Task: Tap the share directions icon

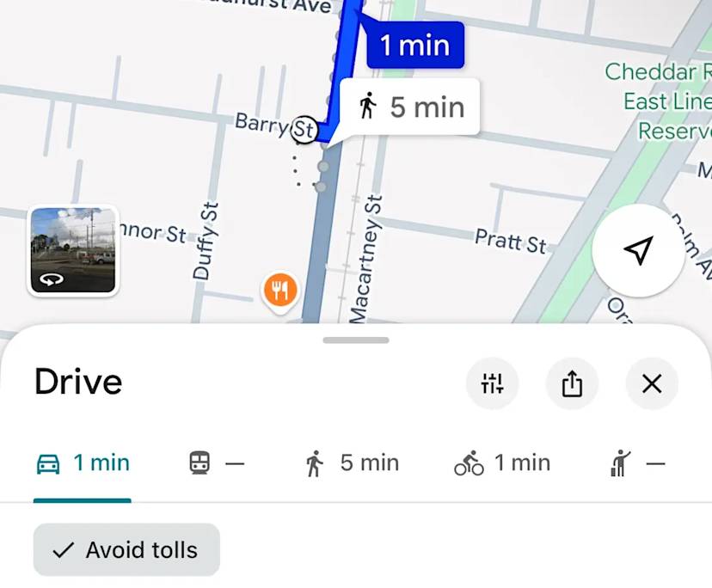Action: click(572, 383)
